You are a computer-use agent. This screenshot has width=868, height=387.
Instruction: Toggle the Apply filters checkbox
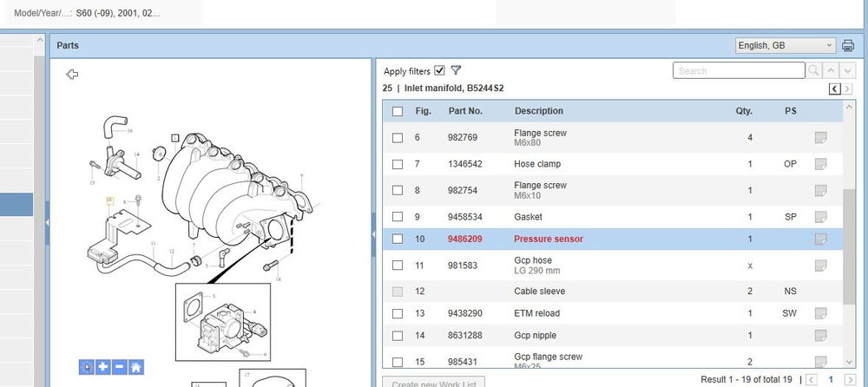pyautogui.click(x=439, y=71)
